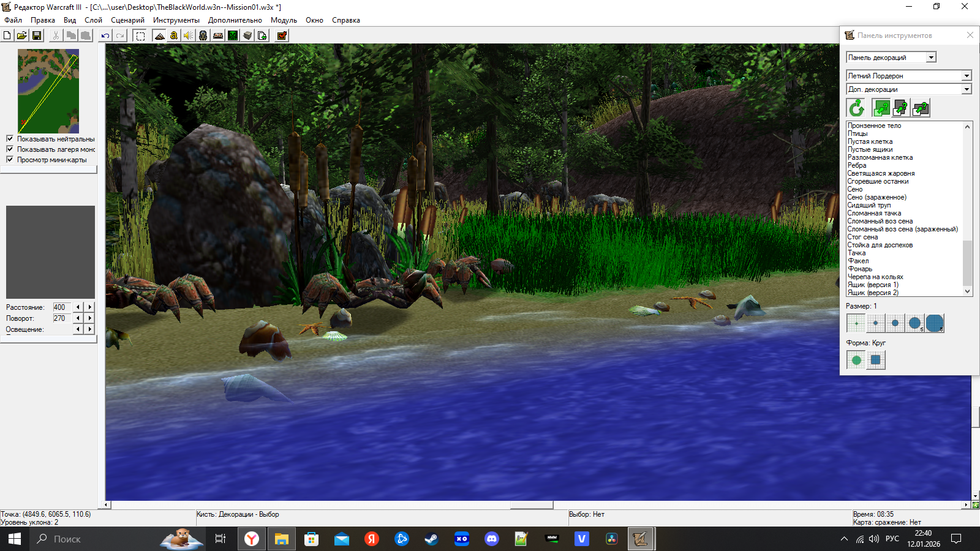Open Steam from the taskbar

(431, 539)
